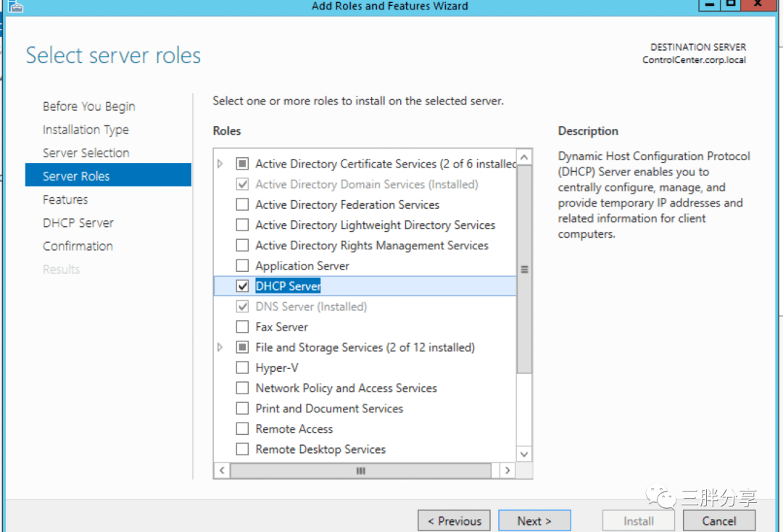Open the Features step
This screenshot has height=532, width=783.
coord(64,199)
